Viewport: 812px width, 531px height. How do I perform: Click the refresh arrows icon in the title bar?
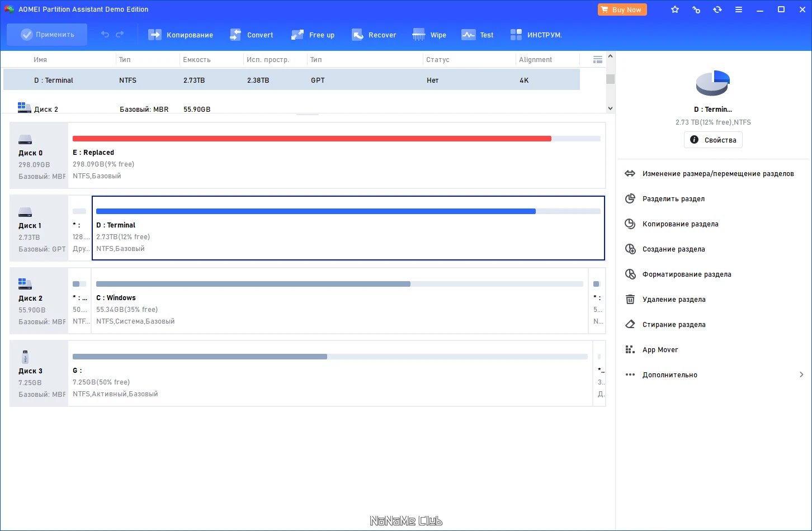(x=717, y=10)
